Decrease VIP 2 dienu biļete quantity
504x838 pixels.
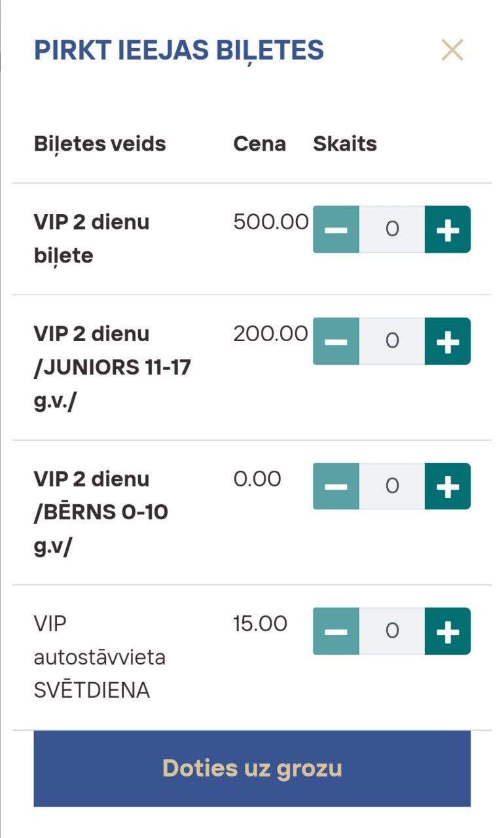[336, 229]
